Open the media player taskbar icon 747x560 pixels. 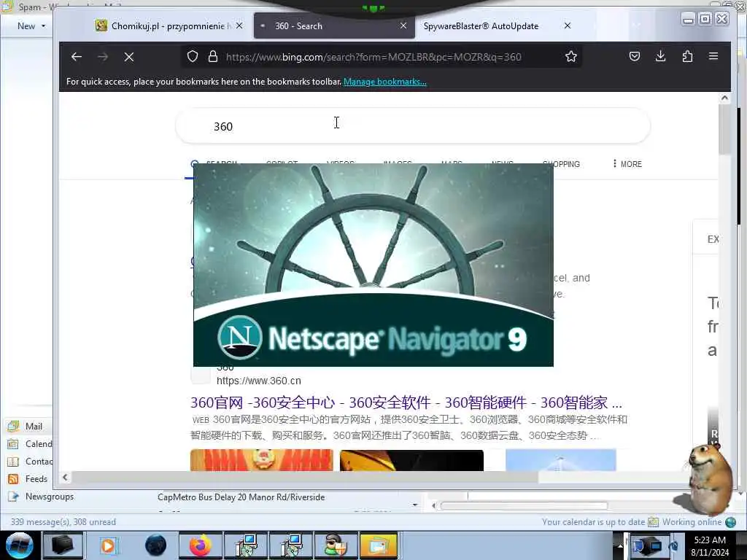(x=108, y=545)
